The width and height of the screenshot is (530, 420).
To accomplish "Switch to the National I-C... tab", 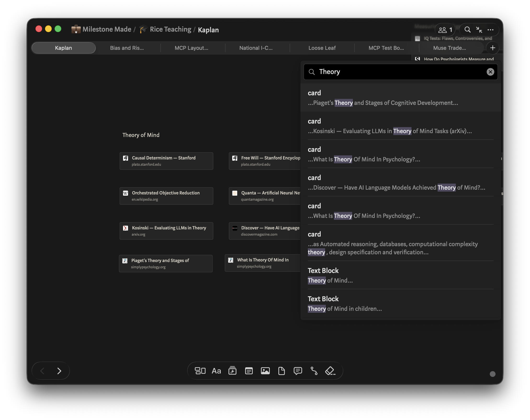I will [256, 48].
